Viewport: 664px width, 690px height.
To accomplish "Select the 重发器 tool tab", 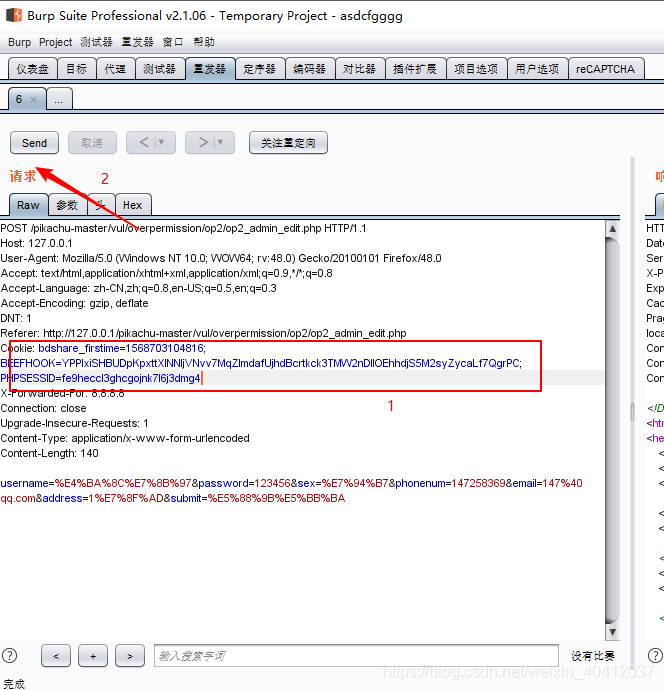I will click(209, 69).
